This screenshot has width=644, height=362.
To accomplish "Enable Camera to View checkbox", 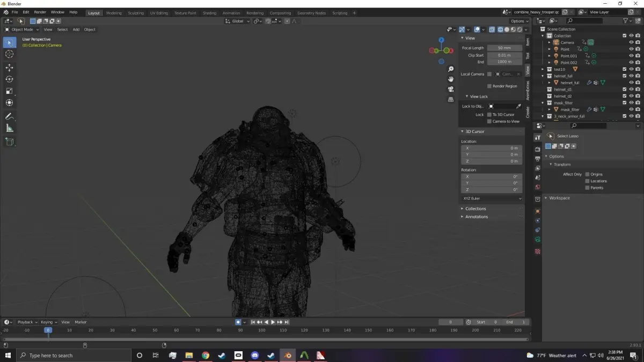I will click(x=489, y=121).
